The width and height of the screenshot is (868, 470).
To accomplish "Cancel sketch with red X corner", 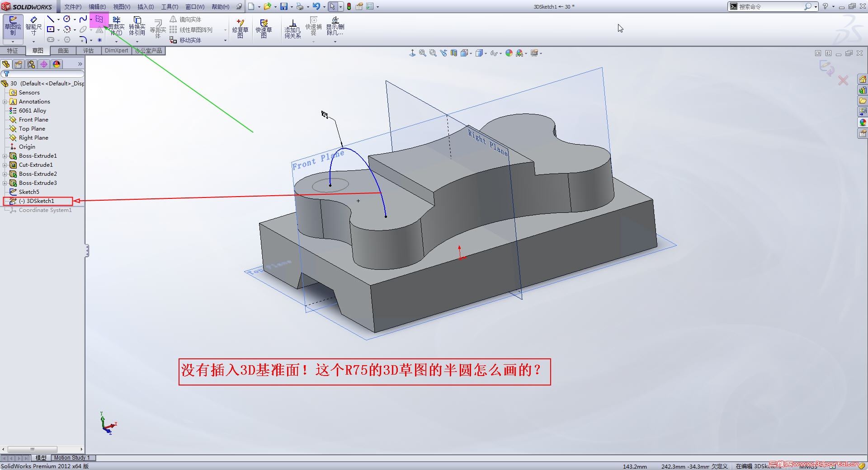I will click(843, 80).
